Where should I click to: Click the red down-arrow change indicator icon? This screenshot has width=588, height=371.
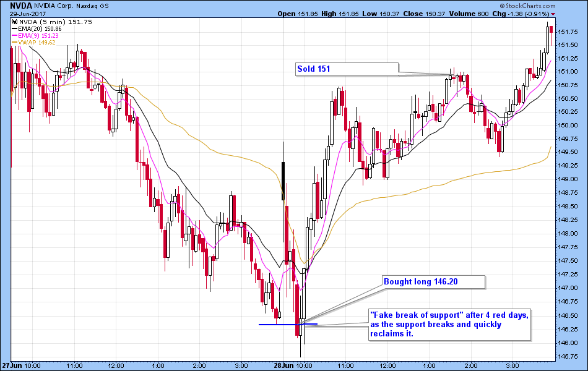pos(553,14)
